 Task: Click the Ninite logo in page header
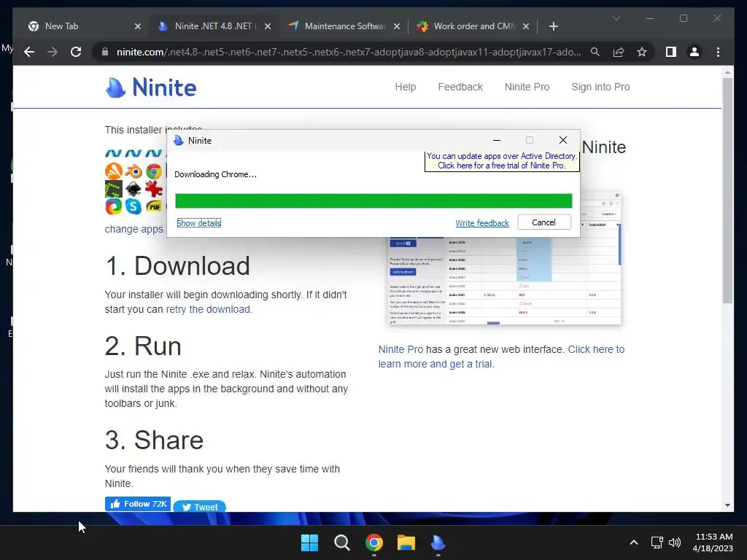tap(150, 87)
